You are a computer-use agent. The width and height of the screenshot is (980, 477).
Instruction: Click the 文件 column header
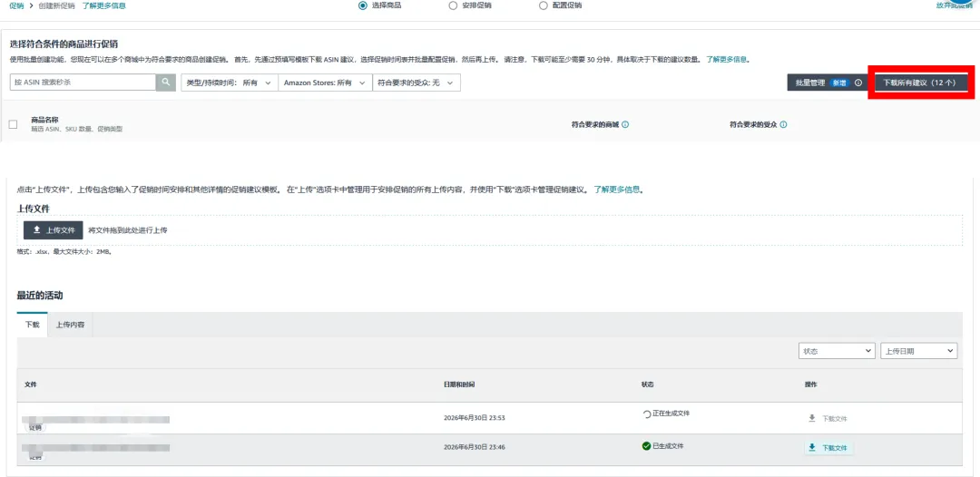point(31,384)
